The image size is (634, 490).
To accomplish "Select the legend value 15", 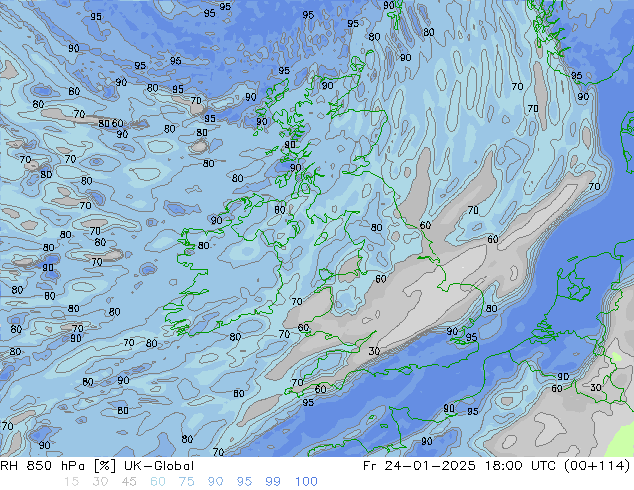I will 72,482.
